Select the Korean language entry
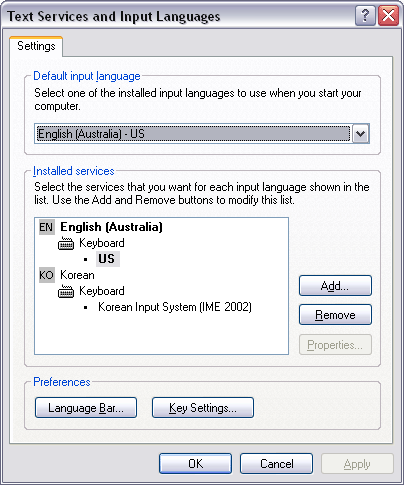Viewport: 404px width, 485px height. (77, 275)
